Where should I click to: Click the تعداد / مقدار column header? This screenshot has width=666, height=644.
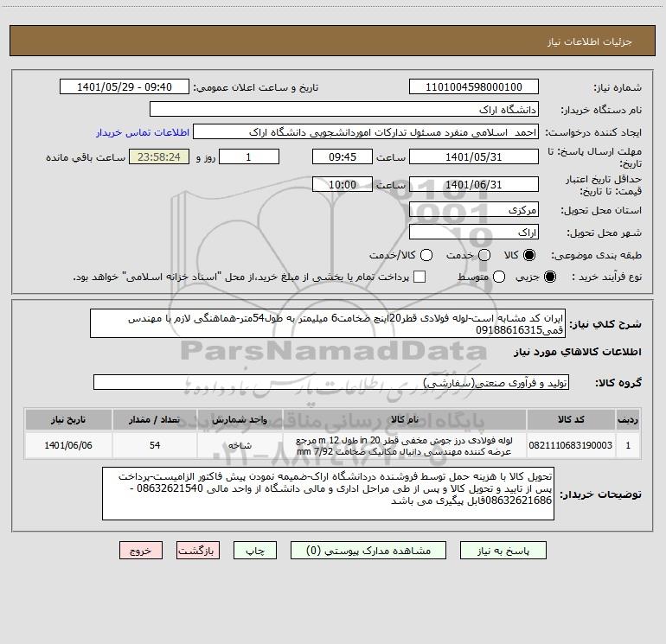coord(155,420)
